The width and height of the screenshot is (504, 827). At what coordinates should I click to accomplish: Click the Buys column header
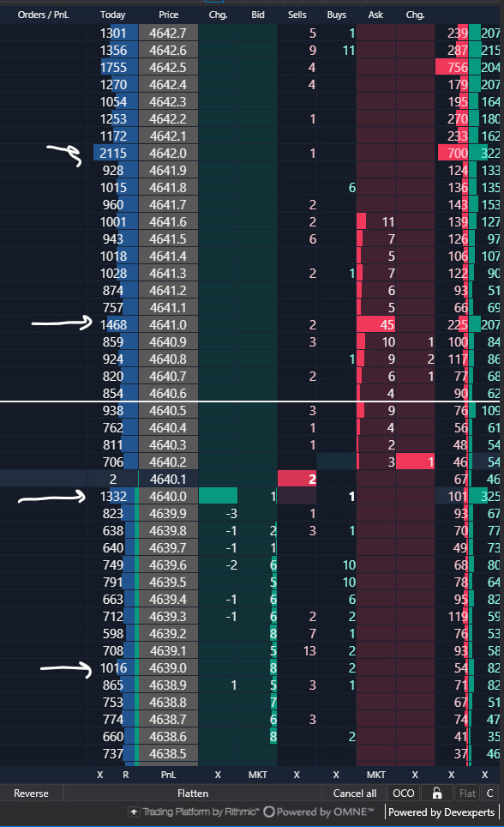pos(336,15)
